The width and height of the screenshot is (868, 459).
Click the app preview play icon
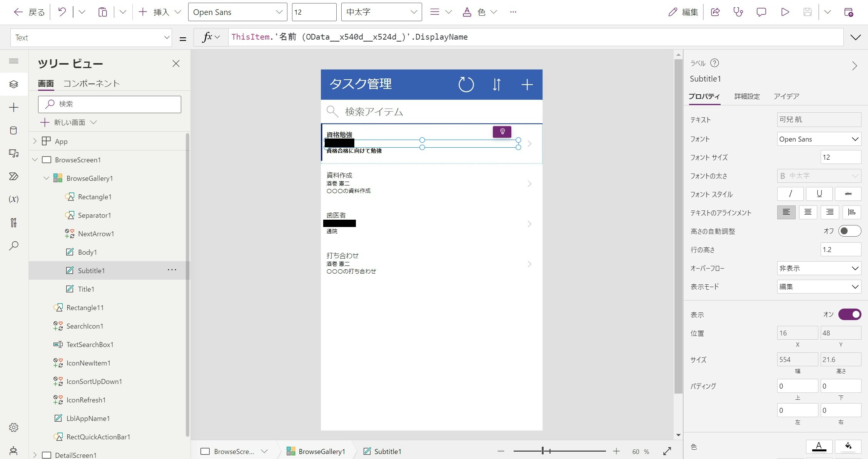coord(785,12)
